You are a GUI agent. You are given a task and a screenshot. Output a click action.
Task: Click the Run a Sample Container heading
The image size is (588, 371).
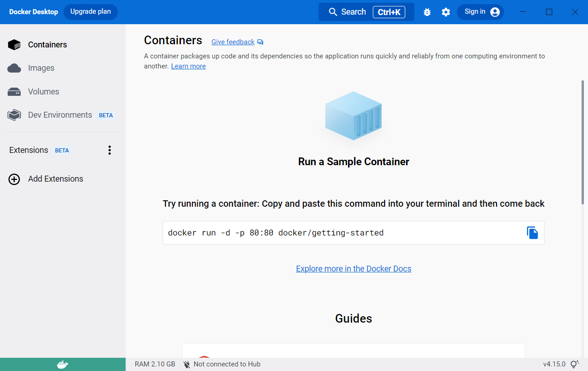pyautogui.click(x=354, y=162)
